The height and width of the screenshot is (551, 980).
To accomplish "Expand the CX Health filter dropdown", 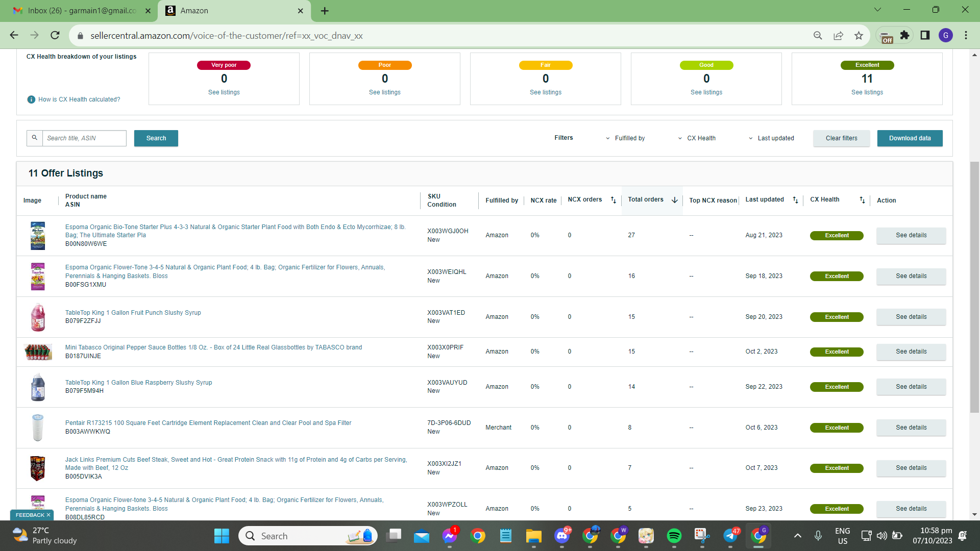I will point(697,138).
